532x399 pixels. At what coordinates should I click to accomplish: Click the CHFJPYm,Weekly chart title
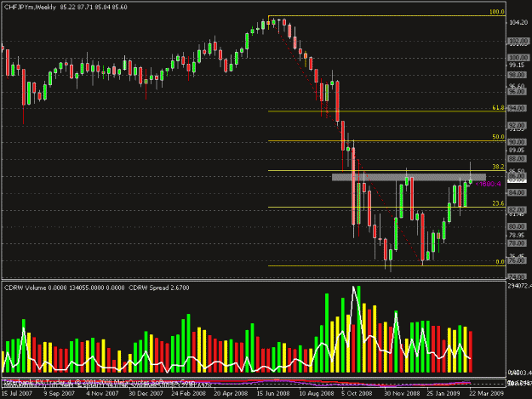coord(30,7)
